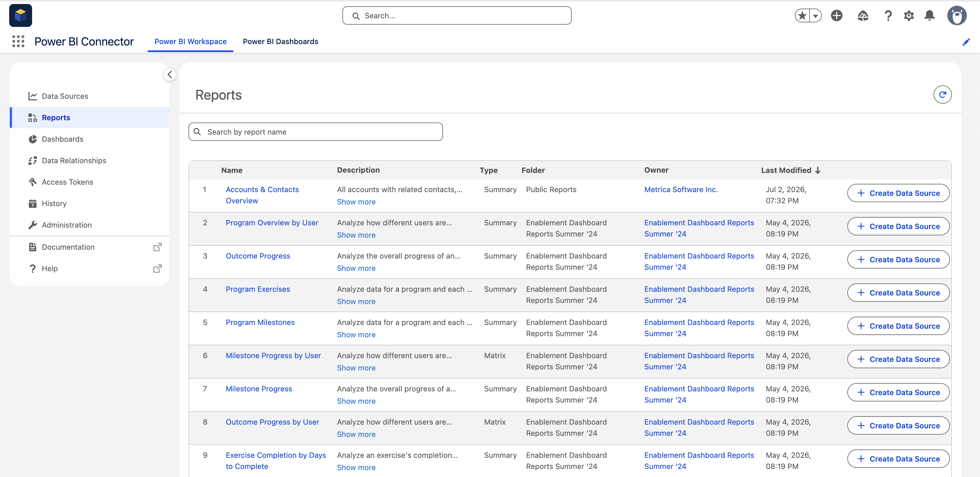Click the Data Relationships icon in sidebar

click(x=33, y=161)
